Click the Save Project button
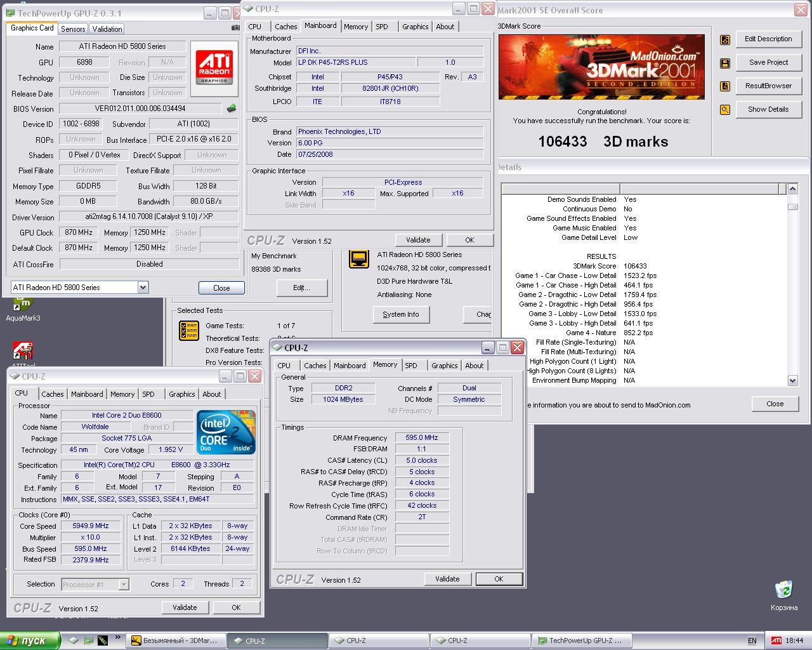Viewport: 812px width, 650px height. click(768, 62)
